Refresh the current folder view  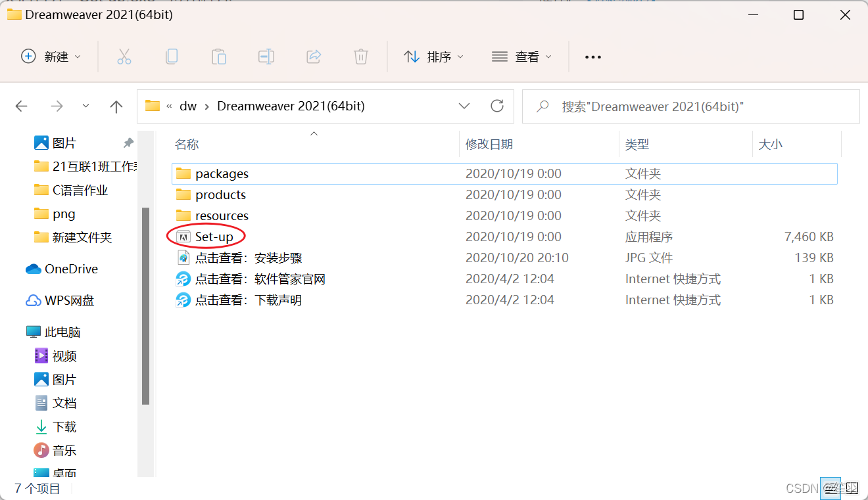[497, 106]
